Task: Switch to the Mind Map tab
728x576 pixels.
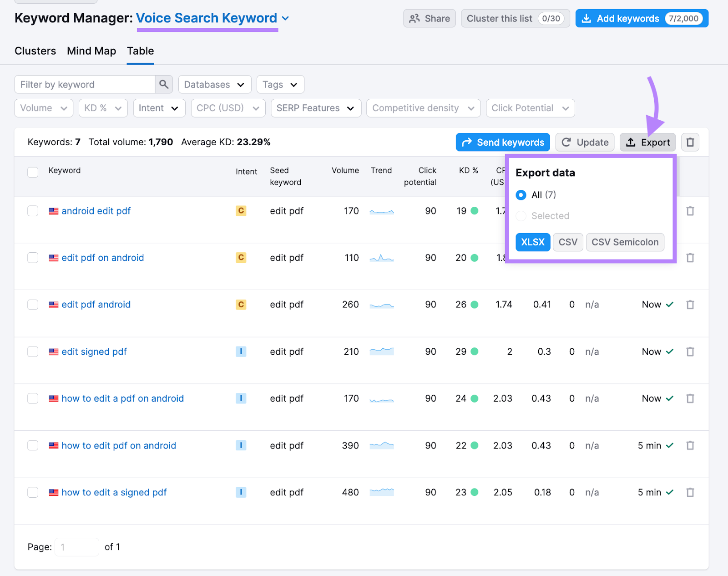Action: coord(91,51)
